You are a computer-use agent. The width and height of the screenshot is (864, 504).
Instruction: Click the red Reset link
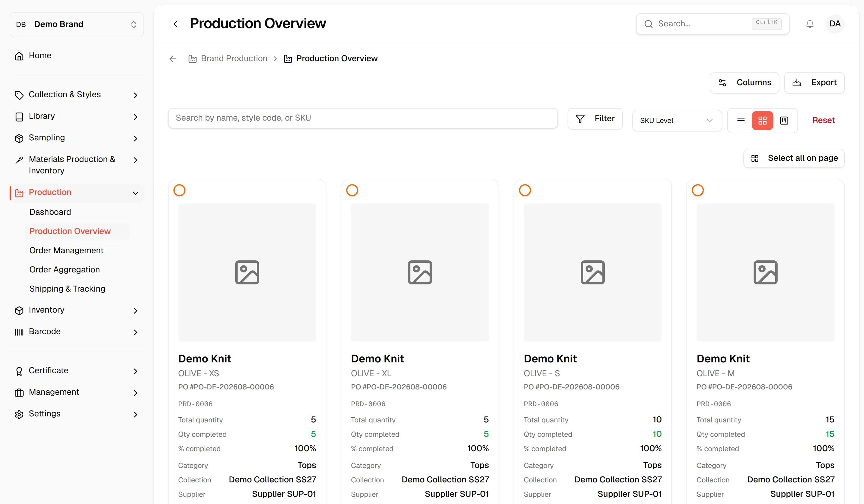pos(823,120)
